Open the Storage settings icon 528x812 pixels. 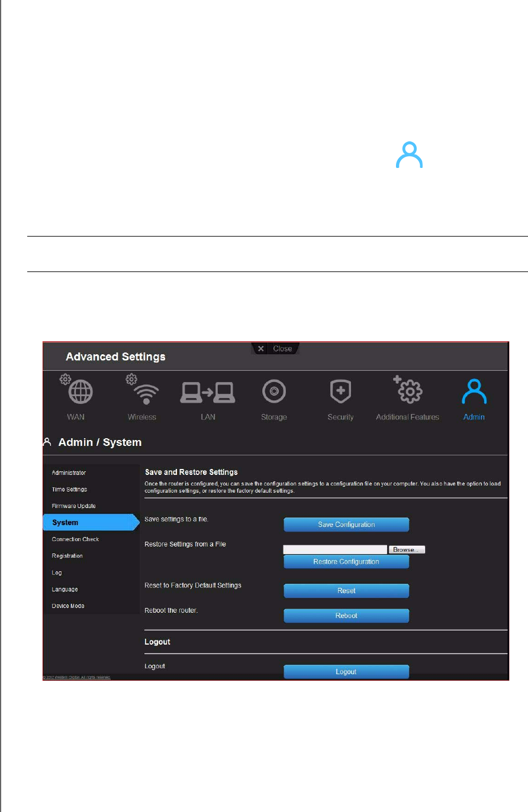point(274,391)
